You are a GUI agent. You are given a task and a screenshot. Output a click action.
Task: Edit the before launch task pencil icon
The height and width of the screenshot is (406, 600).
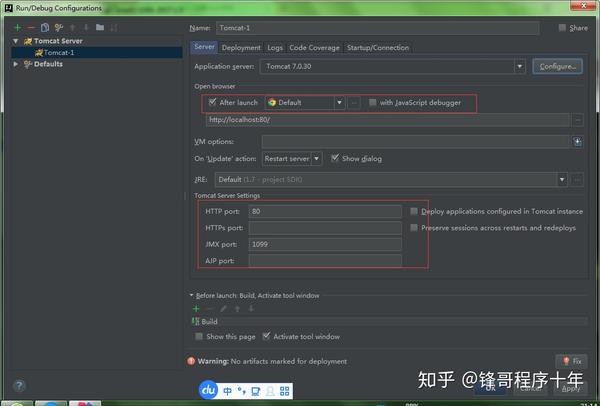pyautogui.click(x=223, y=308)
